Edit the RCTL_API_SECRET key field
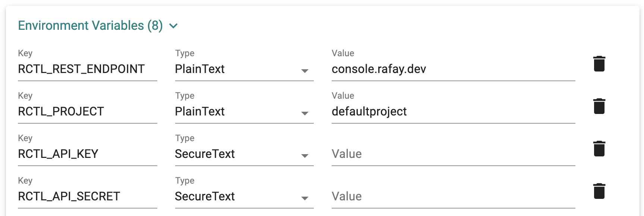This screenshot has width=644, height=216. click(x=88, y=197)
